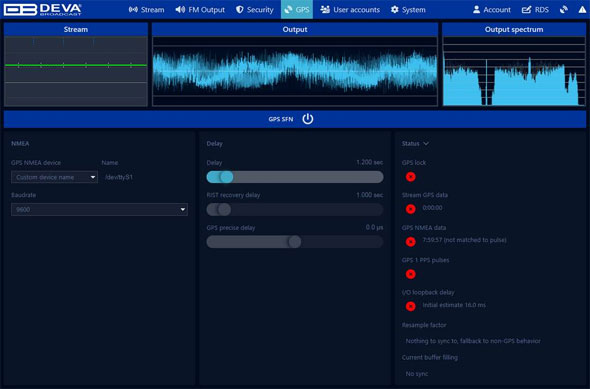Open the System settings tab
Image resolution: width=590 pixels, height=389 pixels.
408,9
